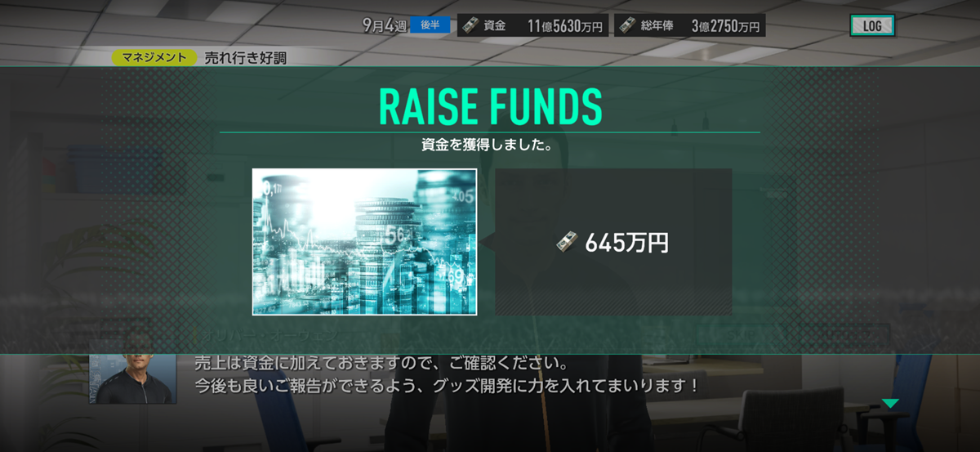This screenshot has width=980, height=452.
Task: Click the staff member portrait
Action: [131, 379]
